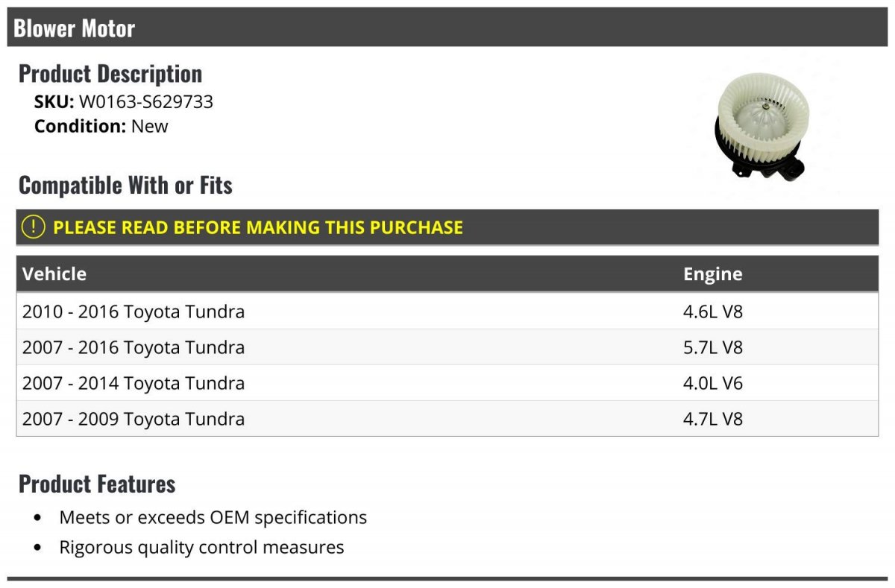Image resolution: width=895 pixels, height=588 pixels.
Task: Click the 4.6L V8 engine cell
Action: click(713, 311)
